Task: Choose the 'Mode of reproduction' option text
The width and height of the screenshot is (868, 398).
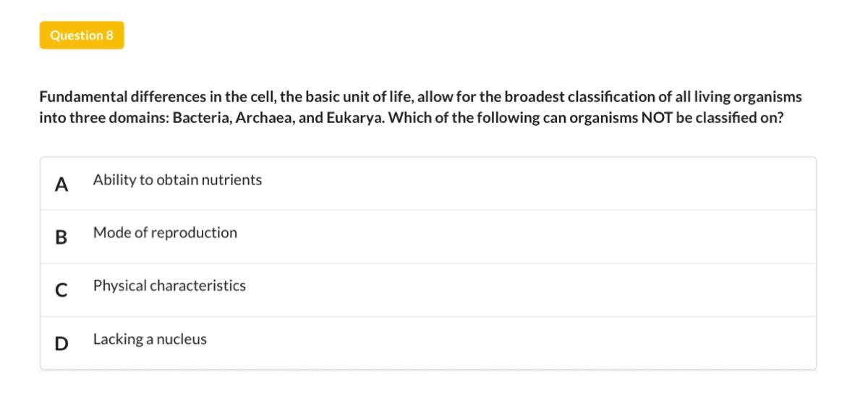Action: click(165, 233)
